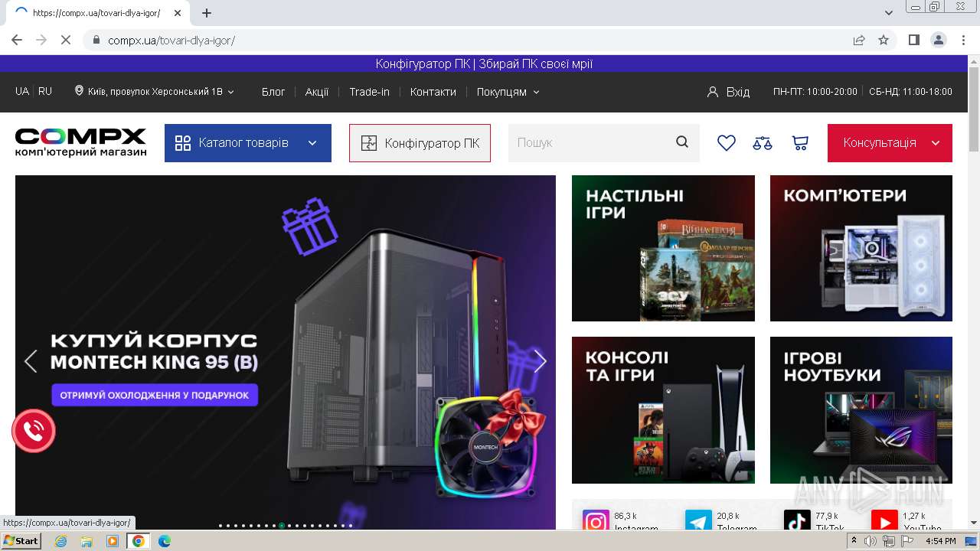Open the shopping cart icon
The height and width of the screenshot is (551, 980).
tap(800, 142)
